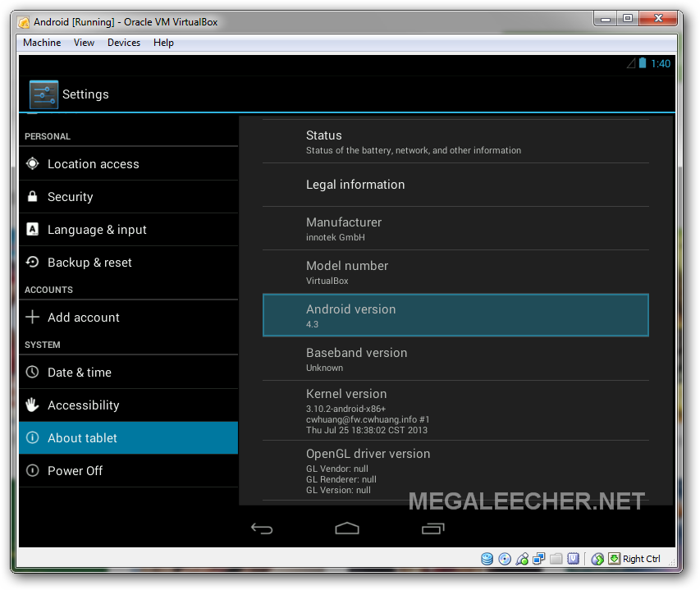Click the VirtualBox shared folders status icon

pos(556,559)
